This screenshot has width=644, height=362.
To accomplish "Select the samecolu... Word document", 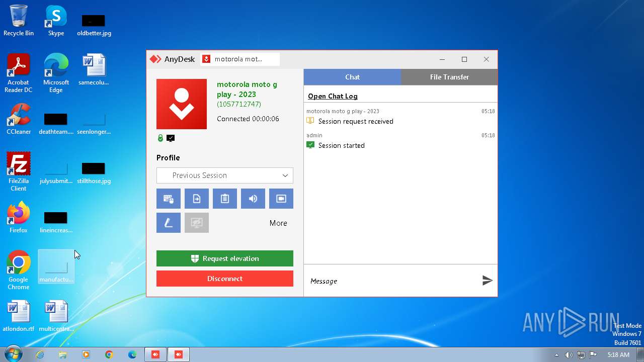I will (x=94, y=70).
